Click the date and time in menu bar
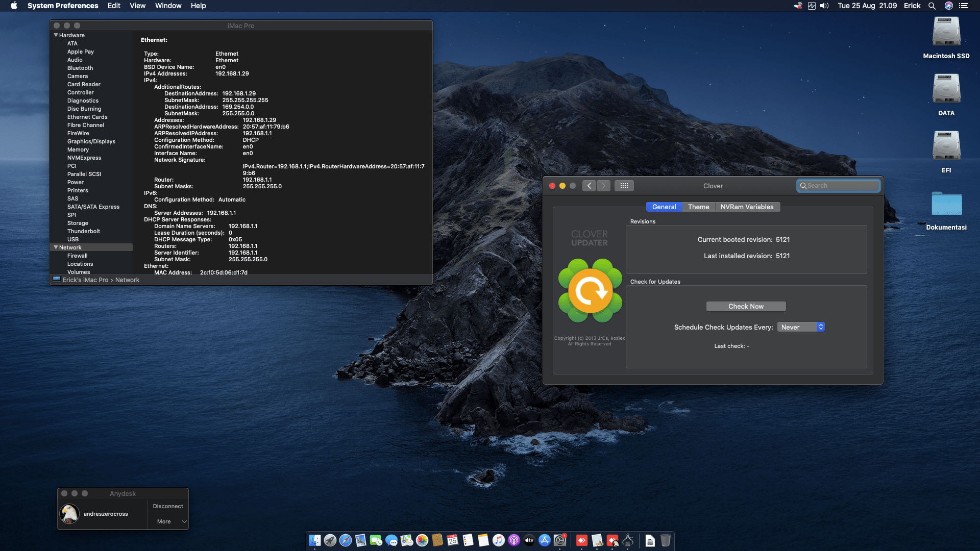Image resolution: width=980 pixels, height=551 pixels. pyautogui.click(x=867, y=6)
